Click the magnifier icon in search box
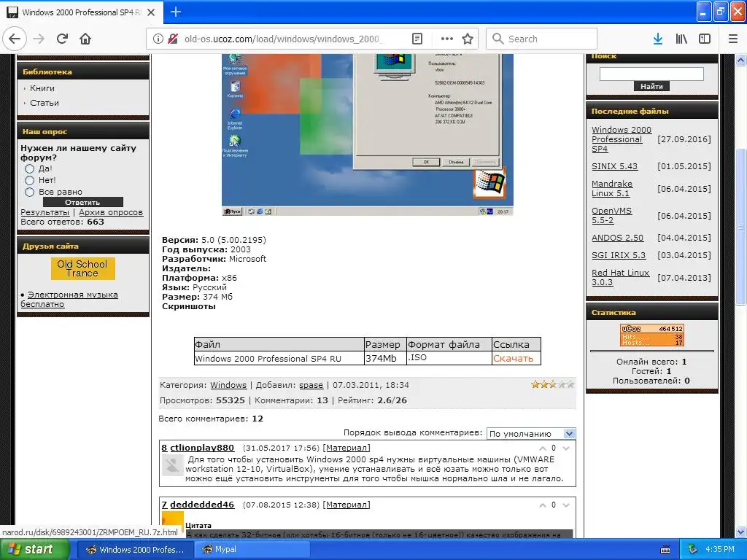747x560 pixels. (x=498, y=39)
